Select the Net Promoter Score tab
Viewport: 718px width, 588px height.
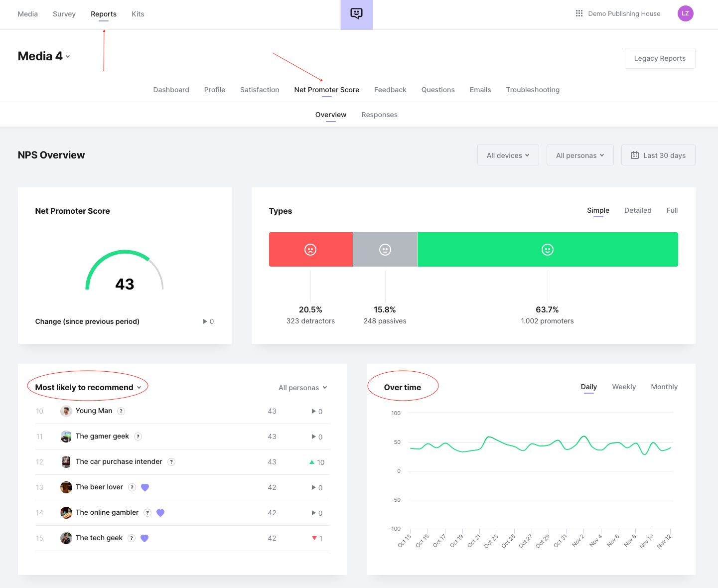327,90
